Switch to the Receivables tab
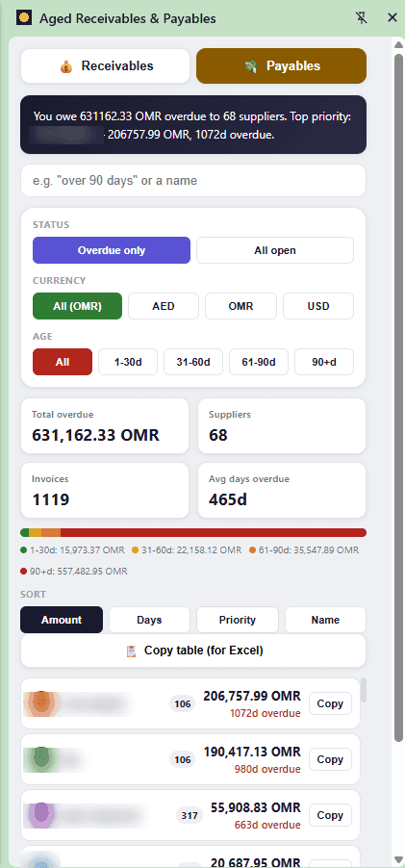 click(x=105, y=65)
